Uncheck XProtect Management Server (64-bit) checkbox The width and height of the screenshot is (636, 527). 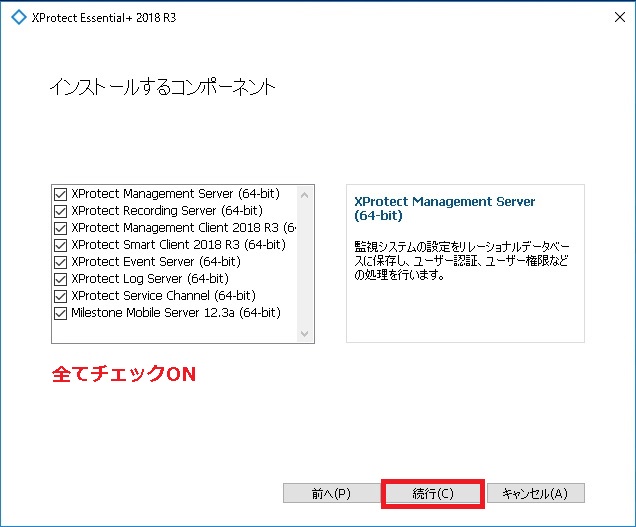(60, 194)
